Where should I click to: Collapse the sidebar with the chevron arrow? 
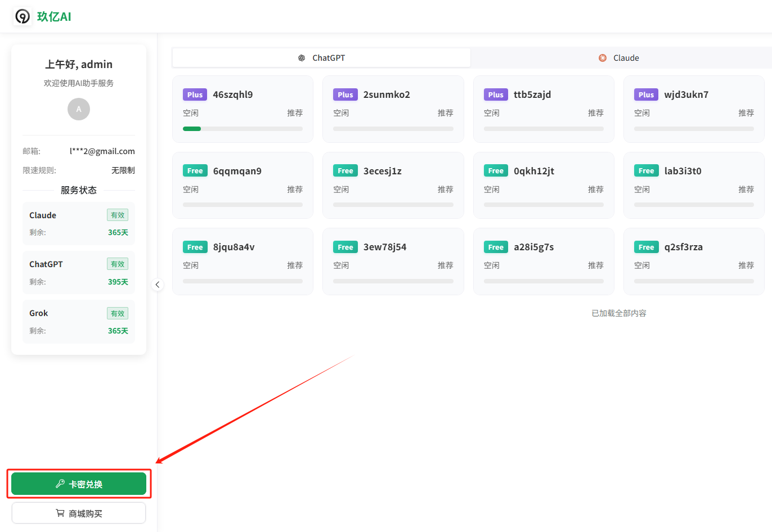click(158, 285)
